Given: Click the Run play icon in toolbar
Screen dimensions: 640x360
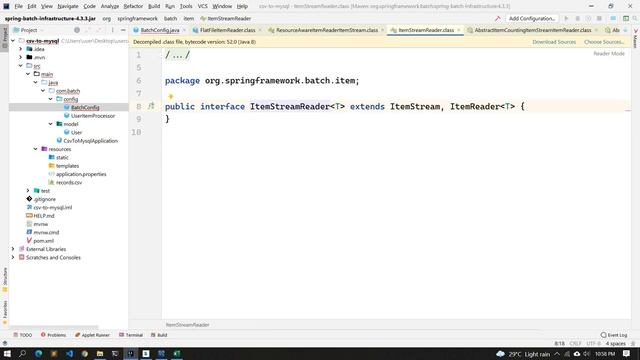Looking at the screenshot, I should click(566, 18).
